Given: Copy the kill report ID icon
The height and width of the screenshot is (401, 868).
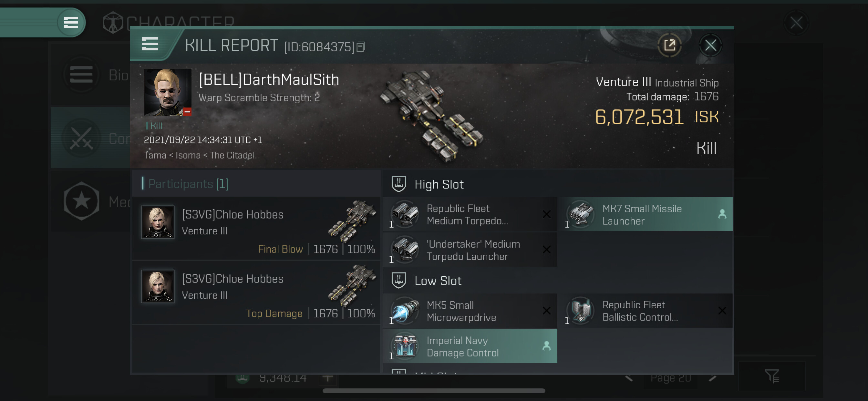Looking at the screenshot, I should click(361, 47).
